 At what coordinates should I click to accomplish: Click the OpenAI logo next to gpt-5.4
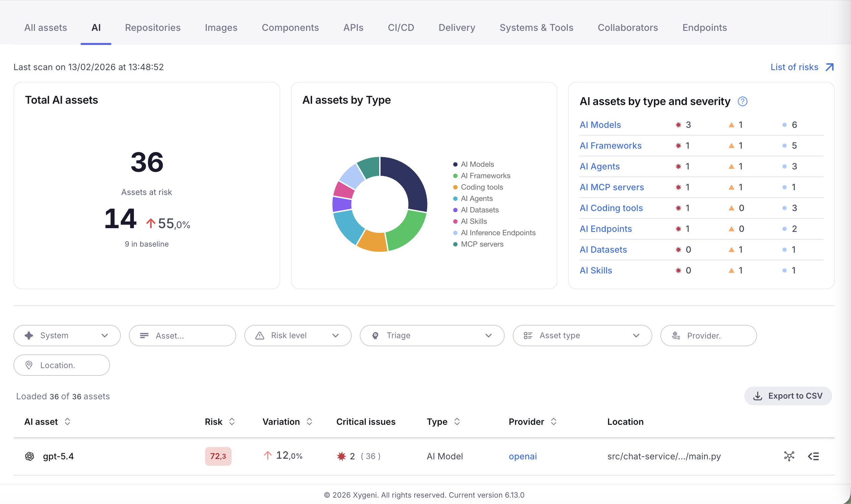[x=30, y=456]
